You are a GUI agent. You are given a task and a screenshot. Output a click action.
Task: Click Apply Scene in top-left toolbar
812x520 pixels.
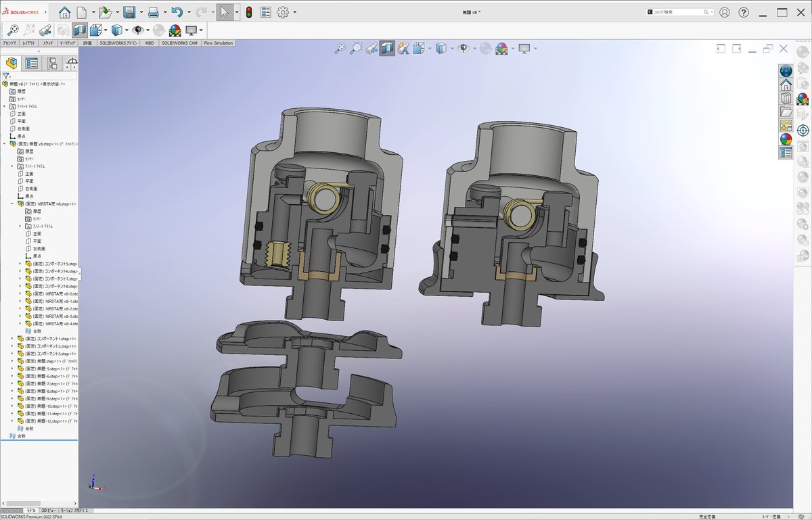coord(175,30)
